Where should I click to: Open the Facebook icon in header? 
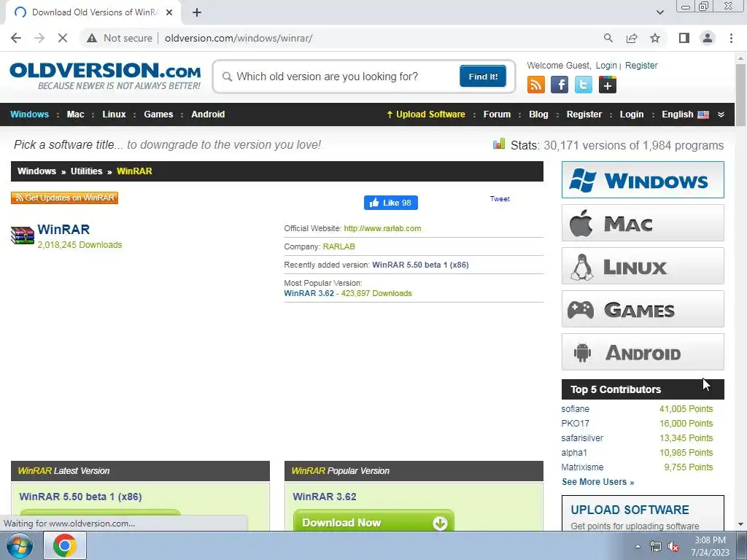[x=560, y=85]
